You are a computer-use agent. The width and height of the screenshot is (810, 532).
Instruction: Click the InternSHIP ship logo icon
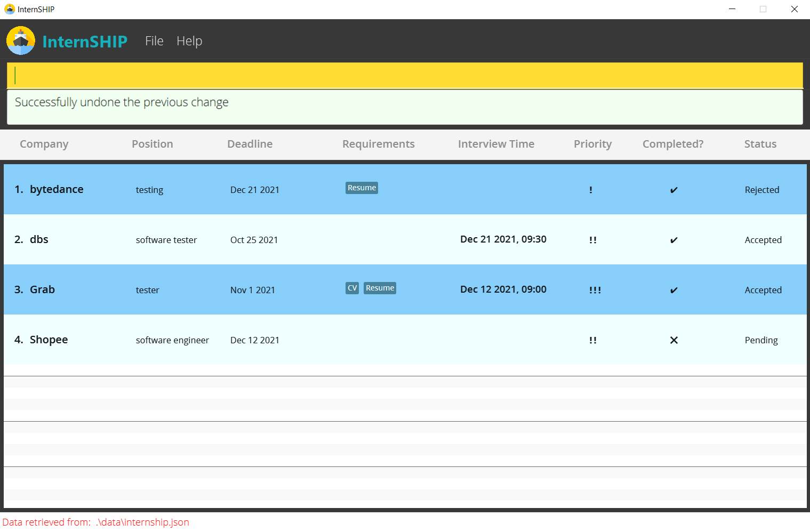21,41
